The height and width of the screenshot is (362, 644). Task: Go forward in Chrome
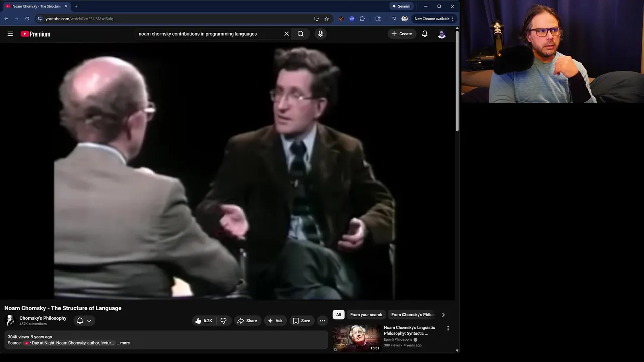tap(16, 19)
